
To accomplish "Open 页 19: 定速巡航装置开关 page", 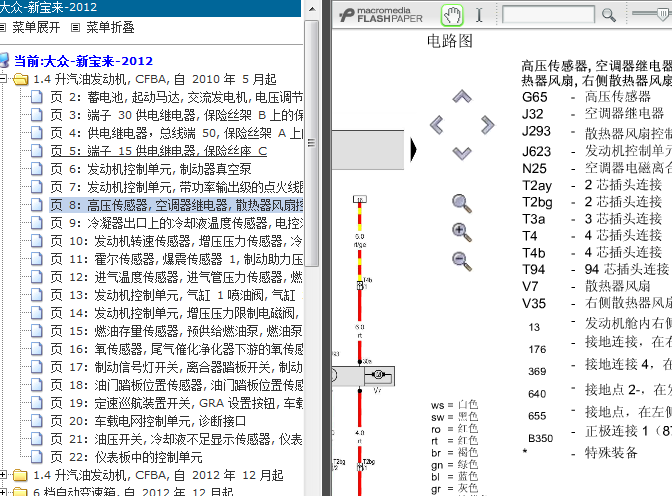I will [x=177, y=403].
